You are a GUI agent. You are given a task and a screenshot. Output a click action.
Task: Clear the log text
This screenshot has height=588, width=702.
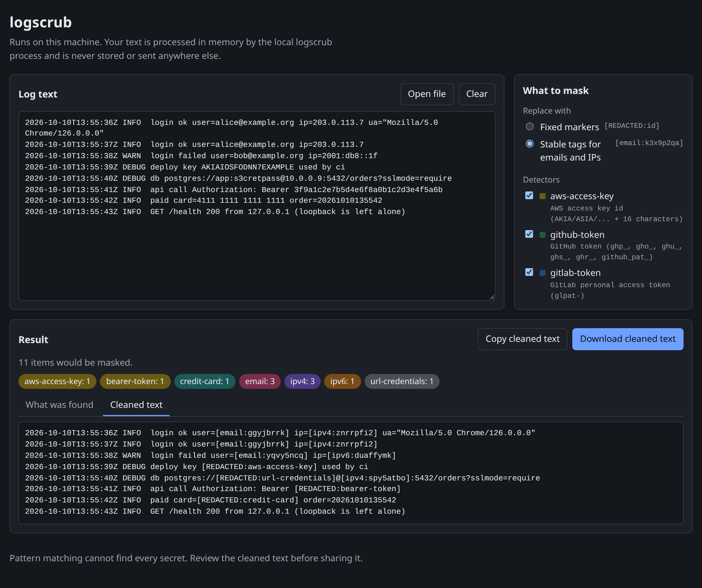(477, 94)
